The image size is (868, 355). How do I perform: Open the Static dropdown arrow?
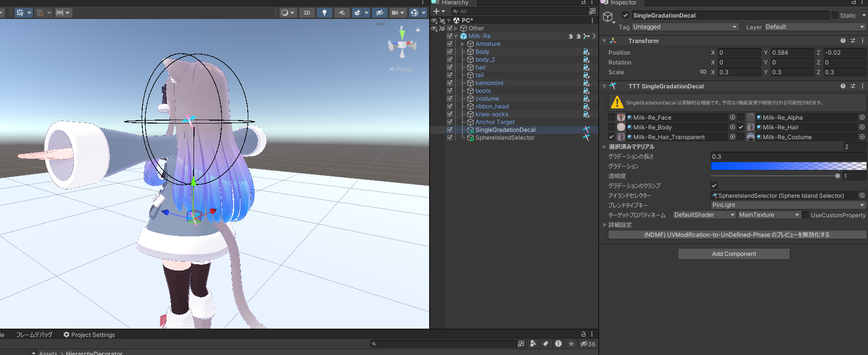coord(864,16)
